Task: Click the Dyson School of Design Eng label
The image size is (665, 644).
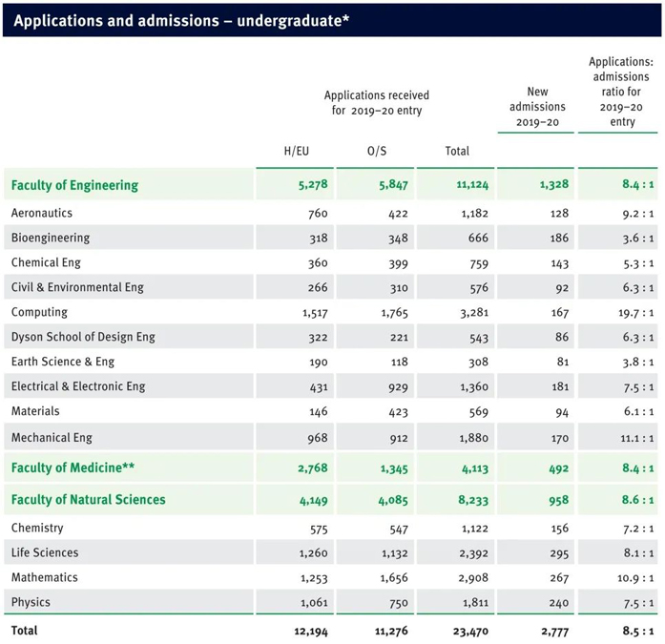Action: (83, 338)
